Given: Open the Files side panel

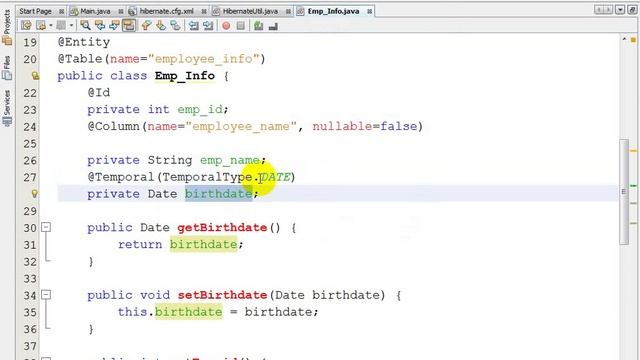Looking at the screenshot, I should (7, 68).
